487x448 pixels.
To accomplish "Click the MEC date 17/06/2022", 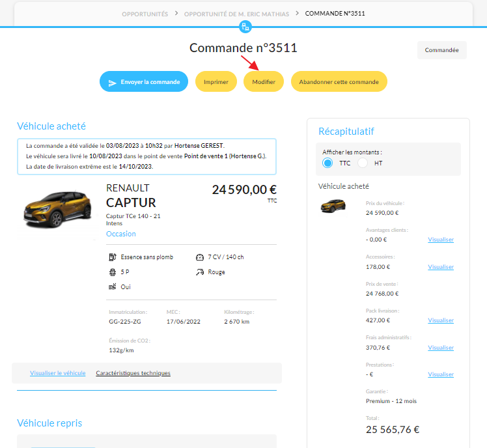I will pos(183,322).
